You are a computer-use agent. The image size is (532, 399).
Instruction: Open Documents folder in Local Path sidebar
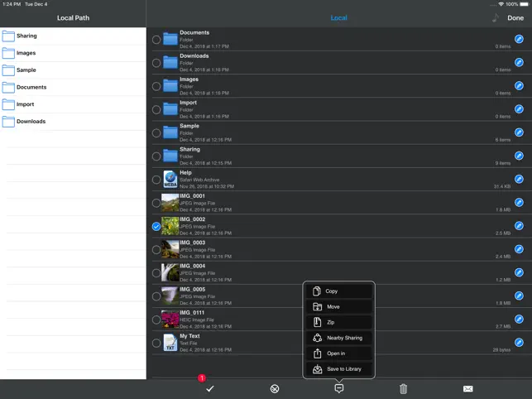pyautogui.click(x=73, y=87)
